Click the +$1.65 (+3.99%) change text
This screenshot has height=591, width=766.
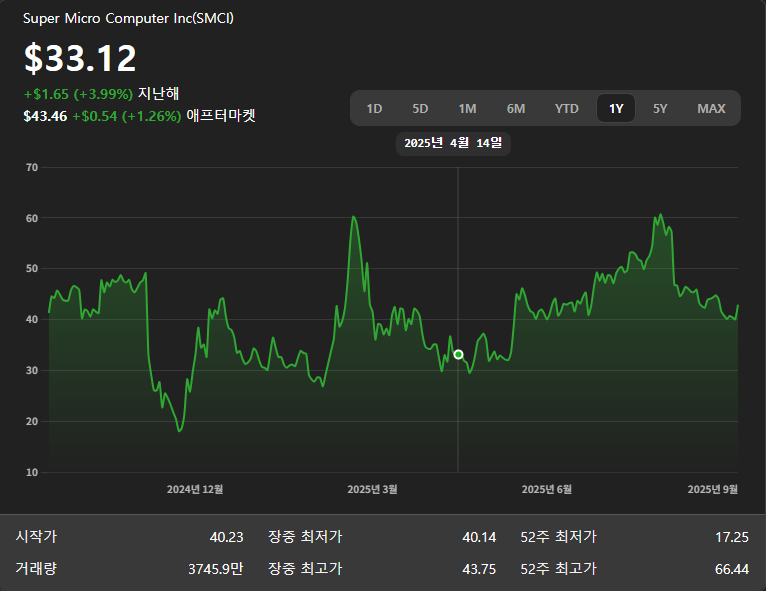78,94
